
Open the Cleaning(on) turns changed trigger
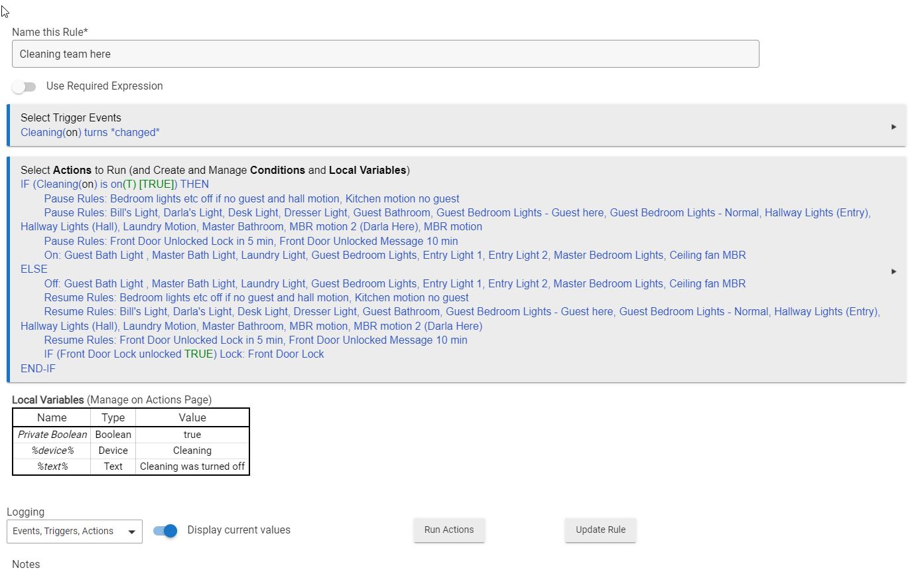[90, 132]
